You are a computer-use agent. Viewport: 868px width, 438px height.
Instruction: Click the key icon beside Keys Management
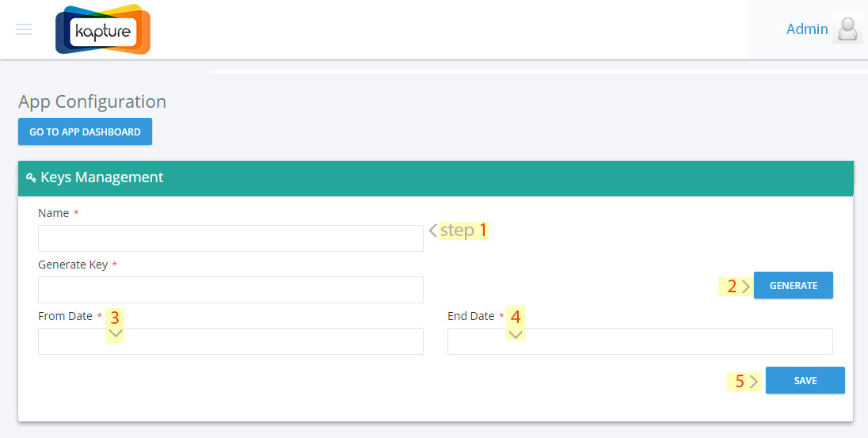pos(31,177)
